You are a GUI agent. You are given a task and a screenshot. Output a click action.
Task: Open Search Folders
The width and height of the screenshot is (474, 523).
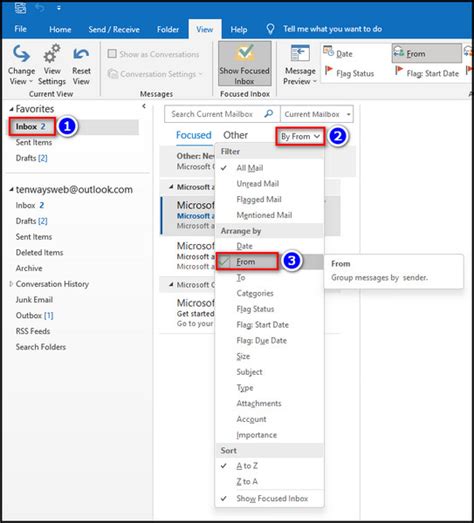click(41, 347)
